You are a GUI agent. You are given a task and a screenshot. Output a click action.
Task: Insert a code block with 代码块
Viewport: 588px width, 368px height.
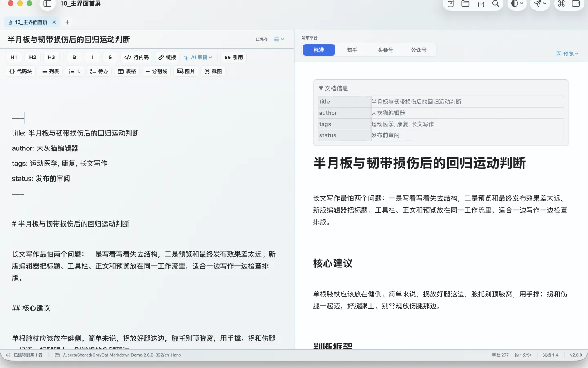[x=21, y=71]
